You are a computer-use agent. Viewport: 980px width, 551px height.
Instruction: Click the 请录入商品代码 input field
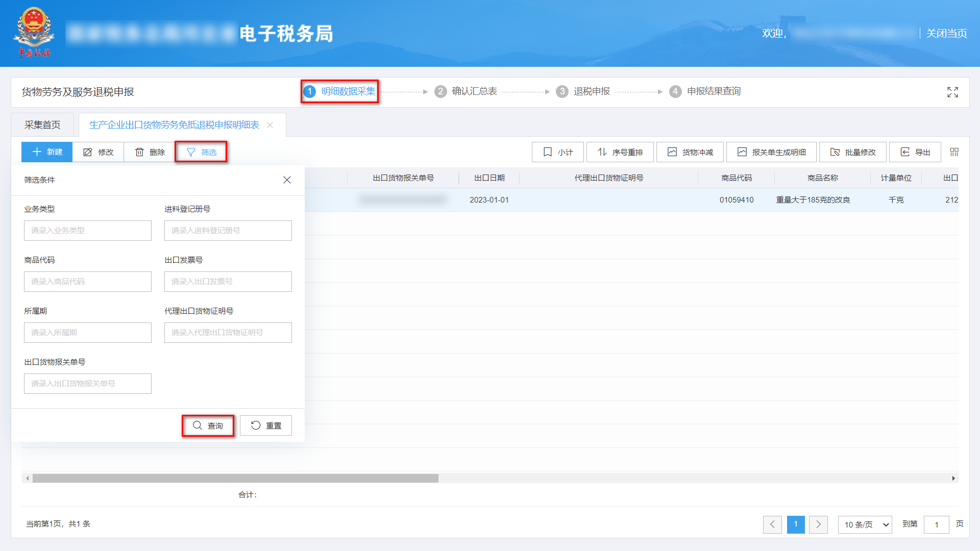[x=87, y=281]
